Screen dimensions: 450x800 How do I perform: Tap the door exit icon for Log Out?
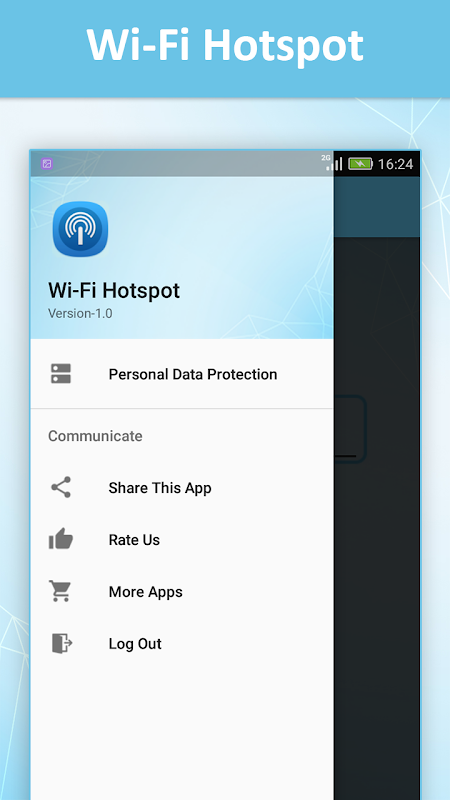pyautogui.click(x=62, y=643)
